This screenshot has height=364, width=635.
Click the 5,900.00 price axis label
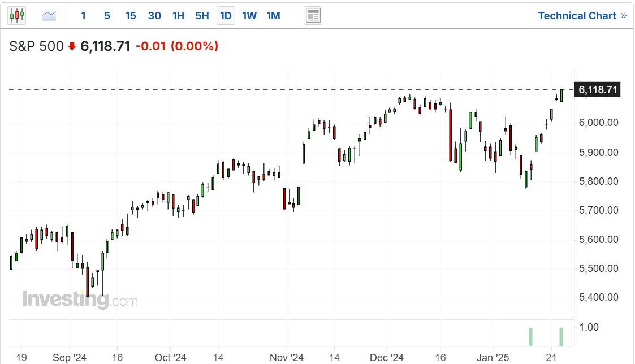coord(599,153)
